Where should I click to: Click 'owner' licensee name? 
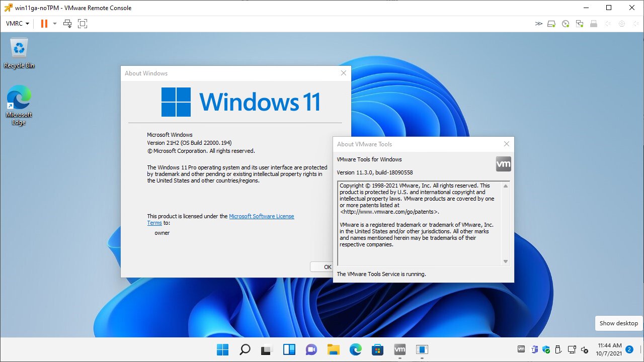[162, 233]
